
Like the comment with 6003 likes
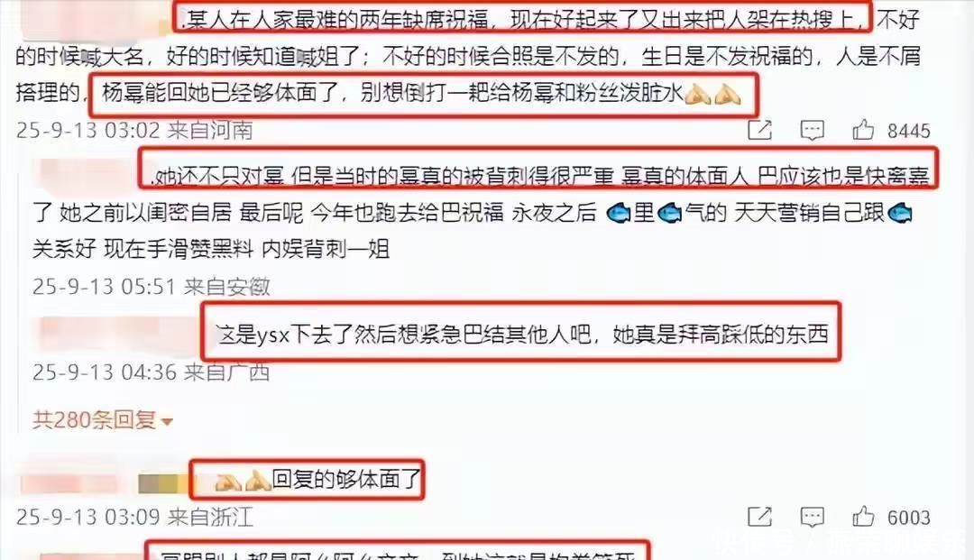(863, 517)
